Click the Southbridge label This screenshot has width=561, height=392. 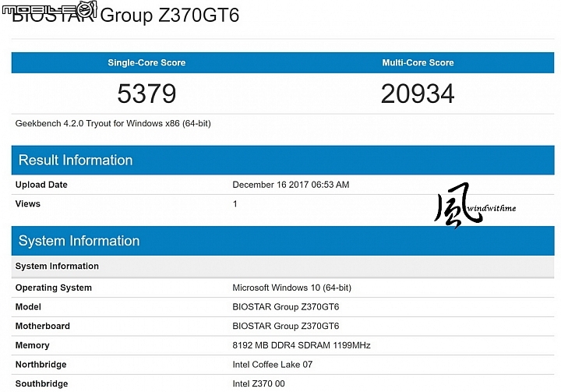click(41, 383)
